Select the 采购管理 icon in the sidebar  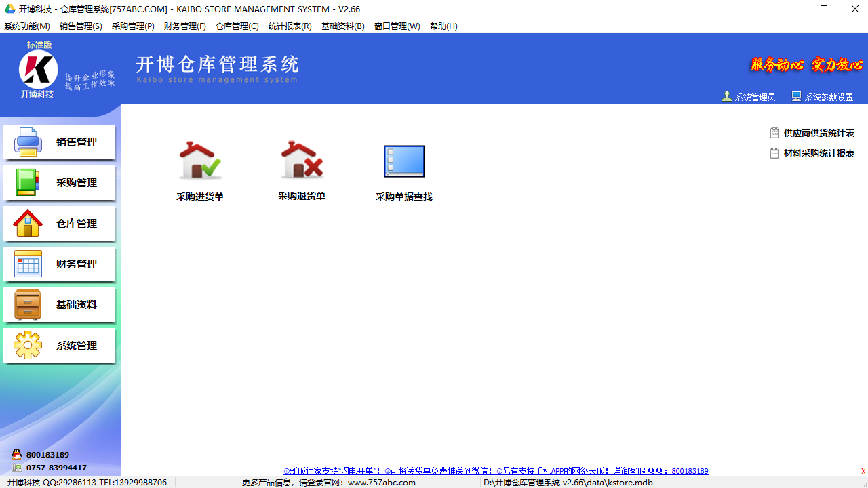(x=27, y=182)
